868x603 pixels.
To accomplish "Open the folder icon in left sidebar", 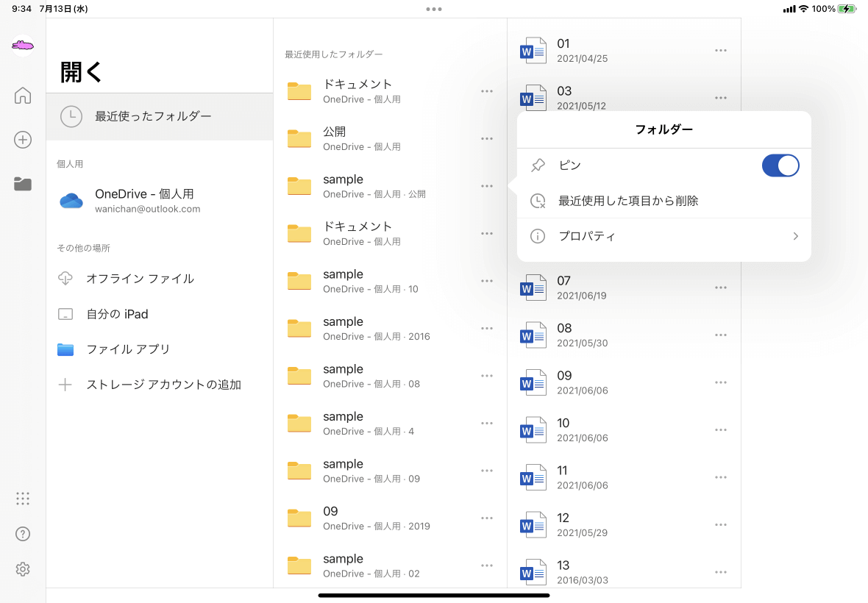I will [23, 184].
